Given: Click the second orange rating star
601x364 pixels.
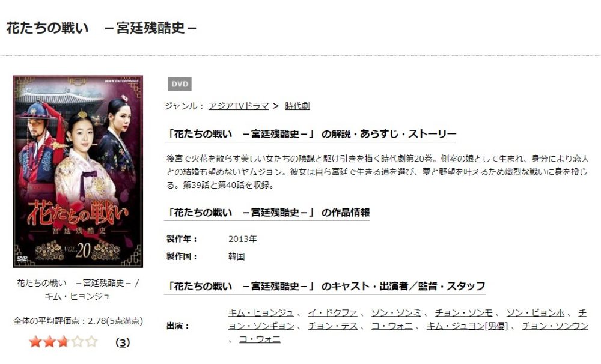Looking at the screenshot, I should pyautogui.click(x=49, y=341).
